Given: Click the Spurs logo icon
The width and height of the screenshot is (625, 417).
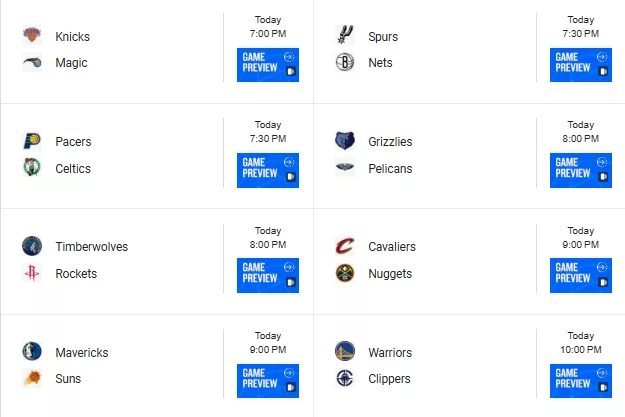Looking at the screenshot, I should [345, 35].
